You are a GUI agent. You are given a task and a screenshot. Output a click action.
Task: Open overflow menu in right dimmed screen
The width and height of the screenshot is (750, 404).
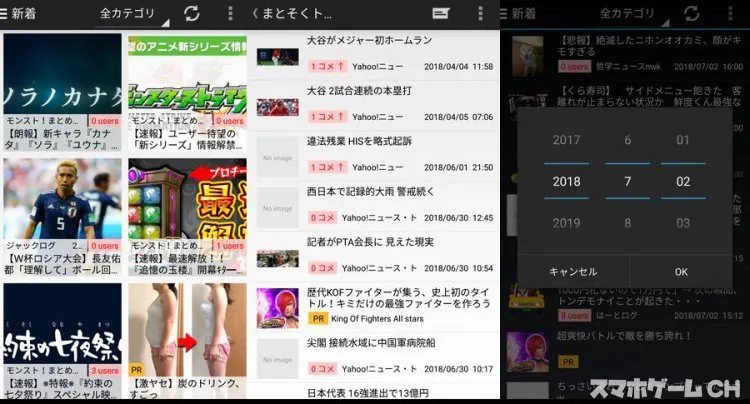[730, 13]
